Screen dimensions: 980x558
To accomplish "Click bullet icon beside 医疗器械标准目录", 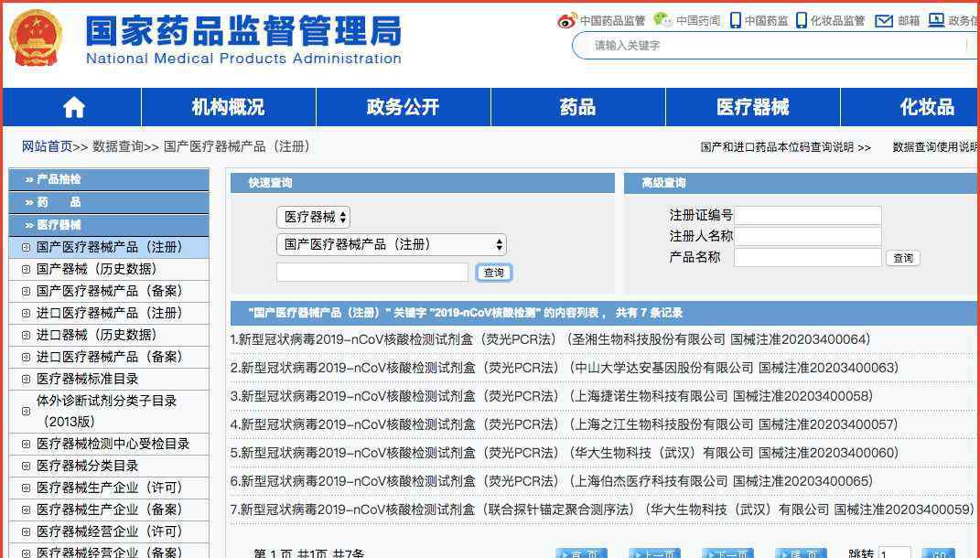I will [26, 380].
